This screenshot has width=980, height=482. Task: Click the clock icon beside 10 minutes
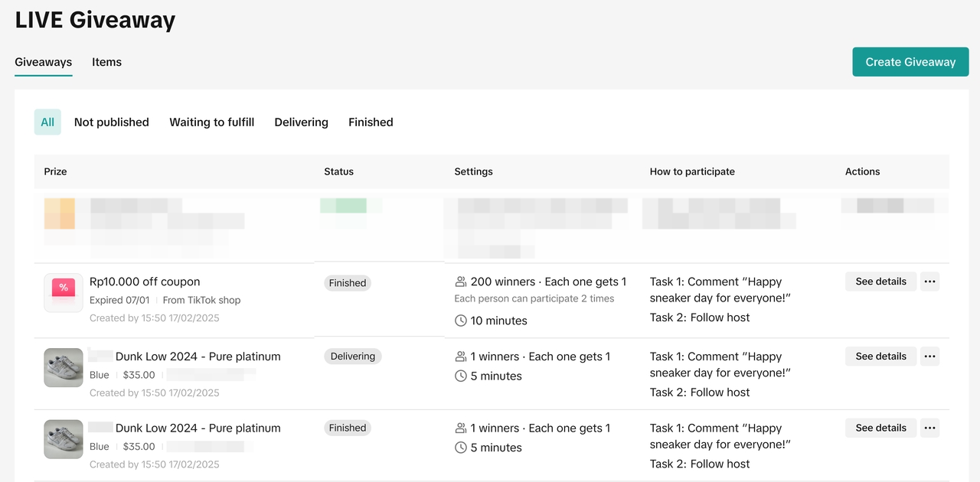[461, 321]
